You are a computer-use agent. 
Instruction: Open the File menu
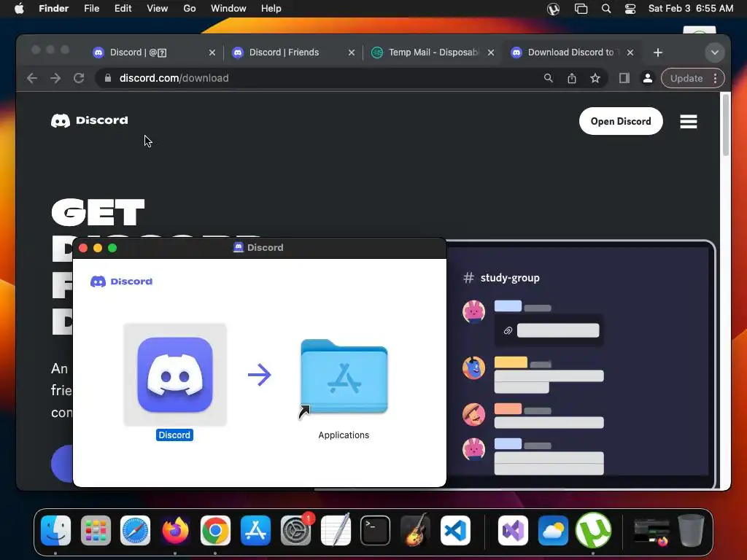click(91, 9)
